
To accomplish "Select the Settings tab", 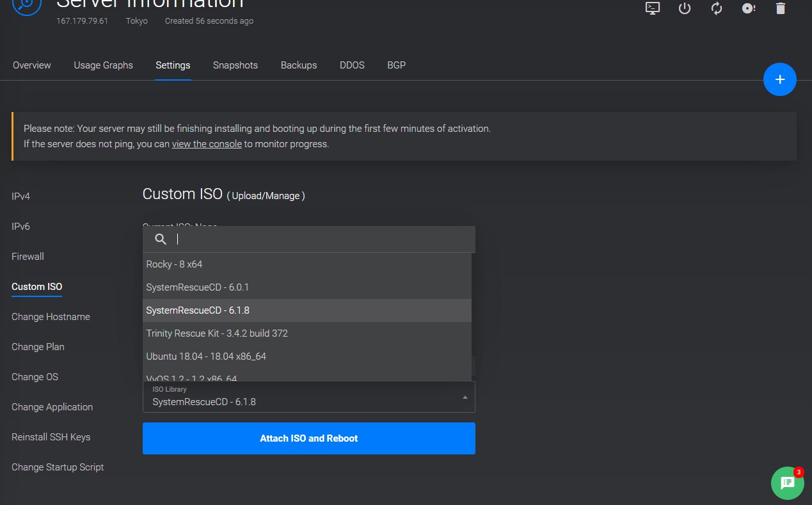I will pyautogui.click(x=173, y=65).
